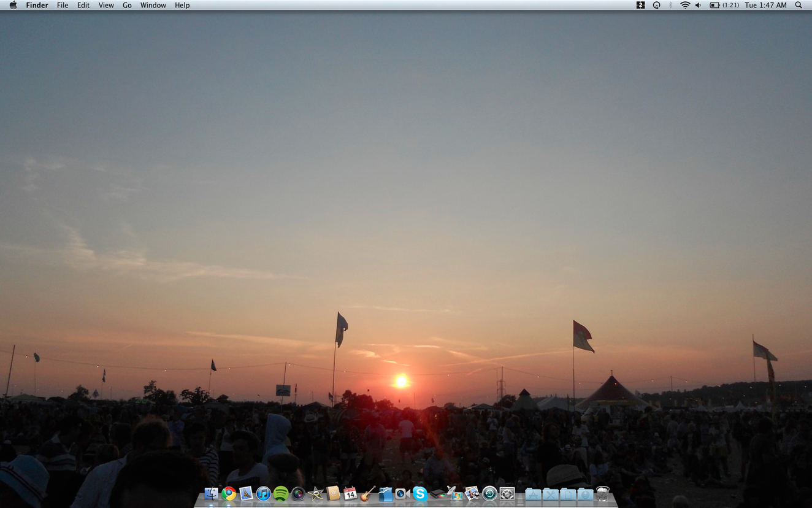
Task: Open the volume control in menu bar
Action: [699, 5]
